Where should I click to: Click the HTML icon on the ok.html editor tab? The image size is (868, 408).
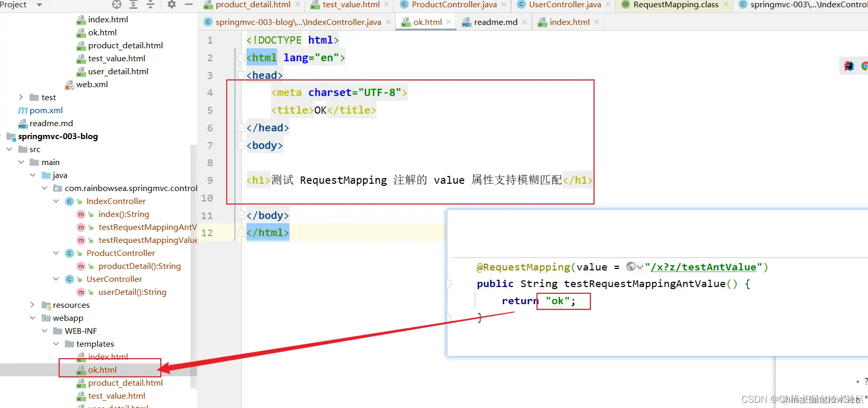tap(406, 22)
